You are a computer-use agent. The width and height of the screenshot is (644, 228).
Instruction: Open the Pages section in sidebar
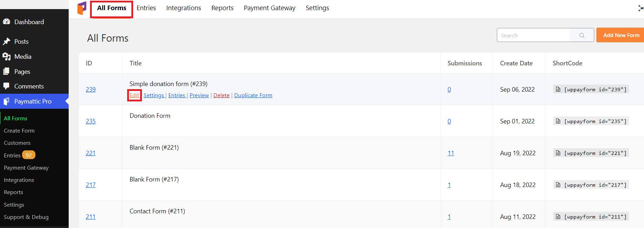tap(22, 72)
